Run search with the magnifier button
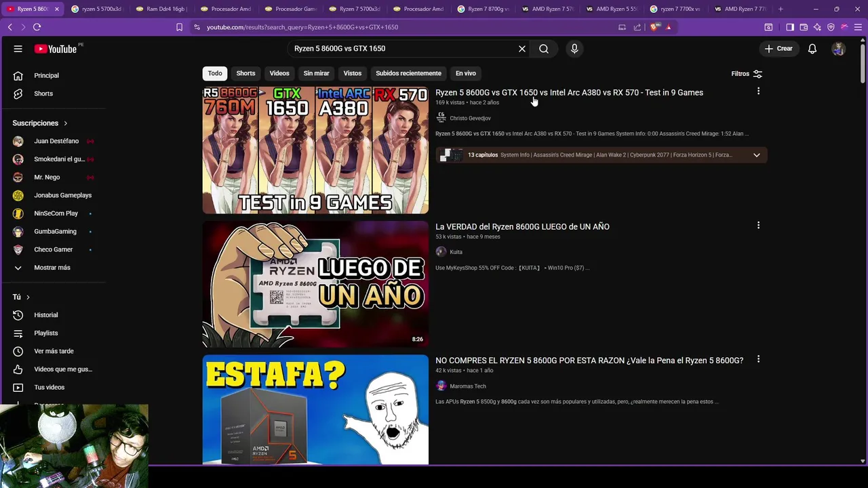 (544, 49)
